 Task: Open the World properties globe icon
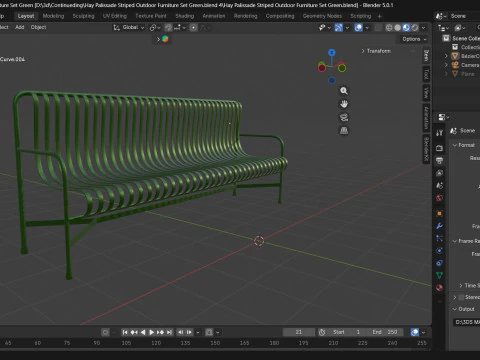click(439, 198)
